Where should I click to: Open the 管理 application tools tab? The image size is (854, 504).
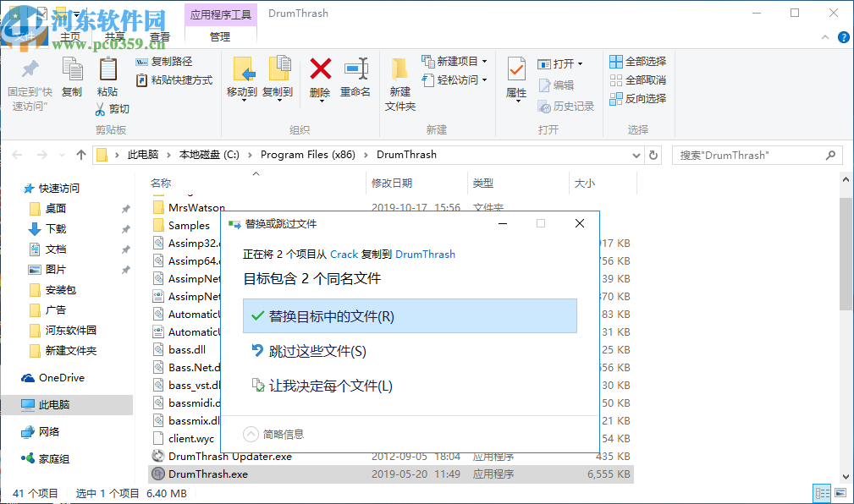tap(220, 36)
